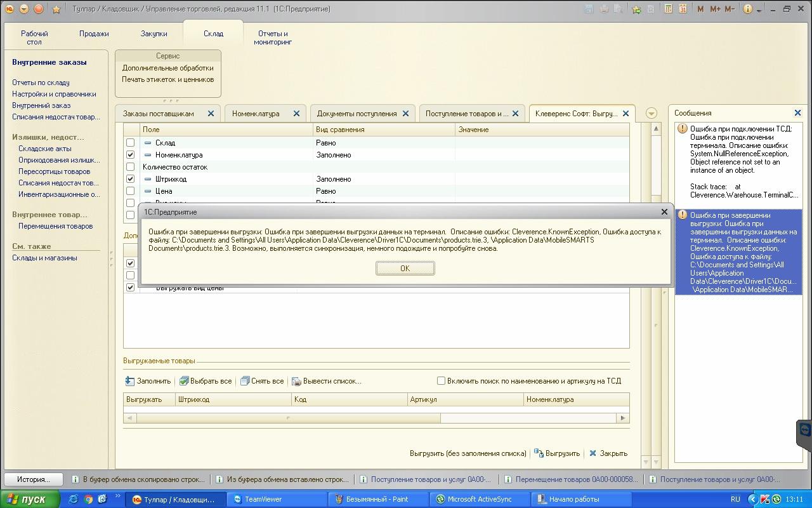Toggle the Номенклатура field checkbox

(130, 155)
